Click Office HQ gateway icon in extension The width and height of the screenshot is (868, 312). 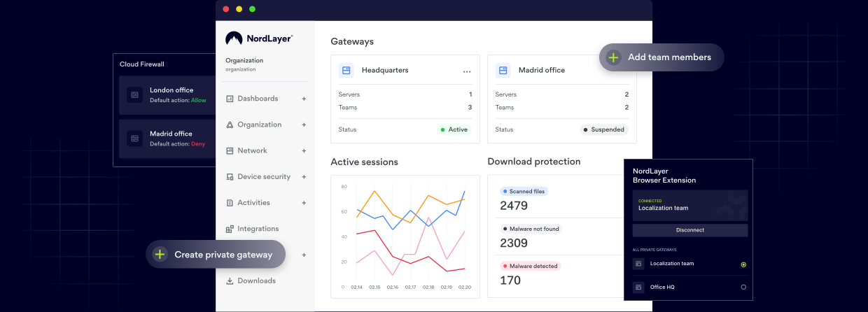[x=638, y=287]
